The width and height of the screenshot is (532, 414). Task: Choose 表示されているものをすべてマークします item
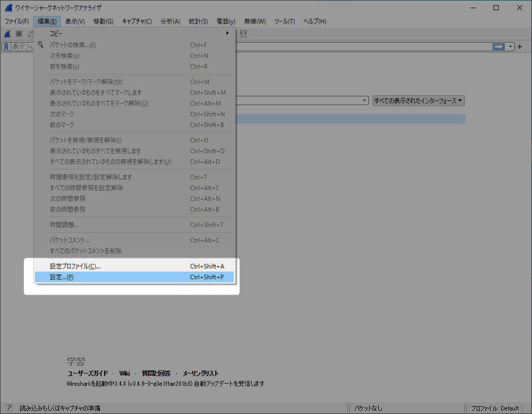(x=134, y=93)
